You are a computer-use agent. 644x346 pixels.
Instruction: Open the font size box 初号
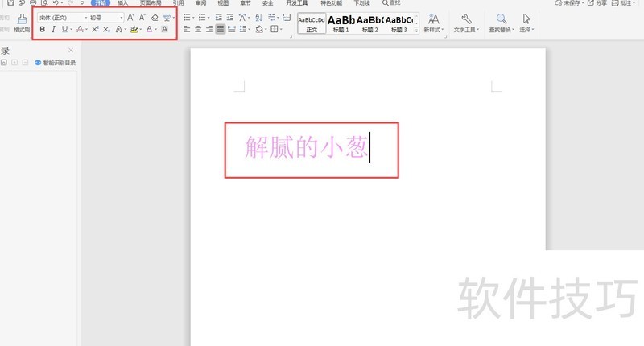106,18
